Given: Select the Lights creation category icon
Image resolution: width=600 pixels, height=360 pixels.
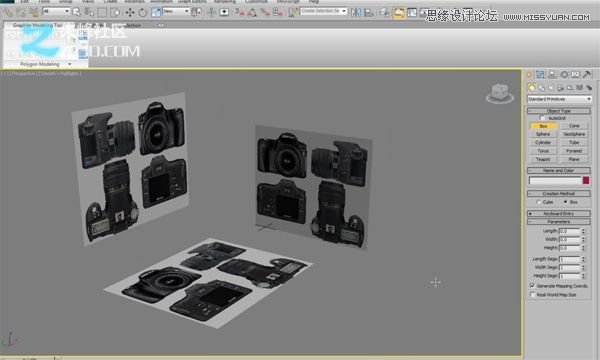Looking at the screenshot, I should pyautogui.click(x=551, y=88).
